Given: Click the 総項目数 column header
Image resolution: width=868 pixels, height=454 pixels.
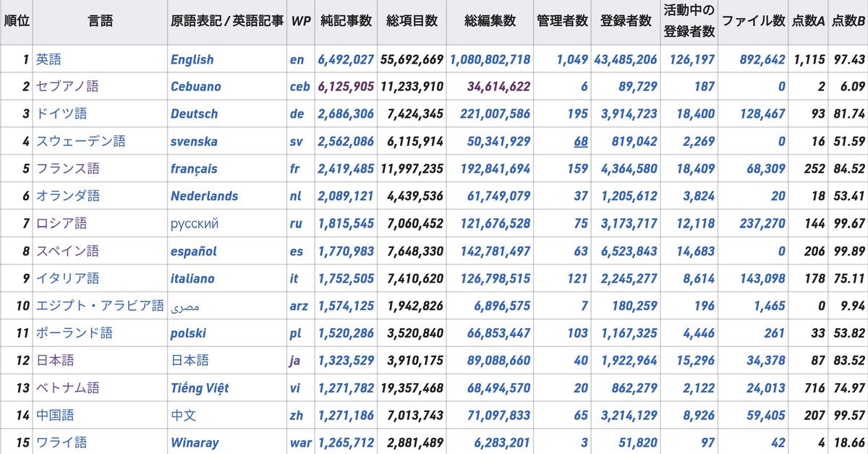Looking at the screenshot, I should tap(412, 21).
